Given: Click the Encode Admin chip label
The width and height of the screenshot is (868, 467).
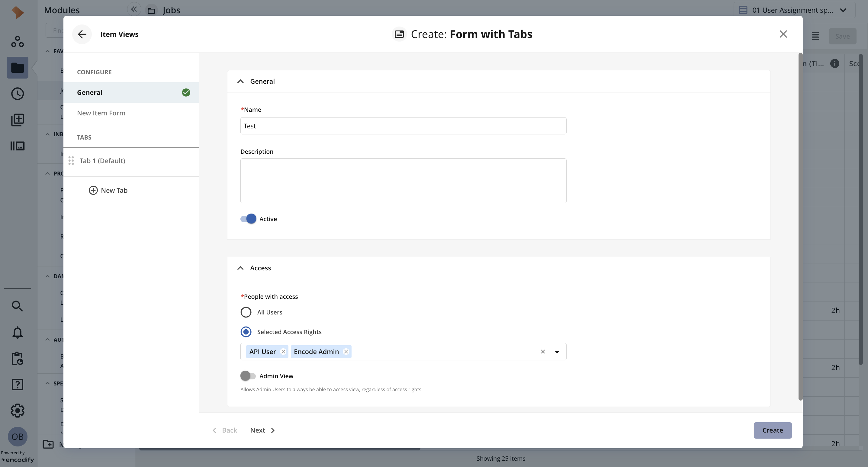Looking at the screenshot, I should (x=316, y=351).
